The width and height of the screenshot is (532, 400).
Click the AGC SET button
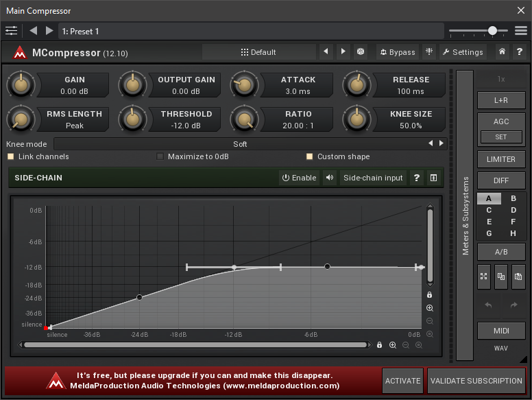501,137
